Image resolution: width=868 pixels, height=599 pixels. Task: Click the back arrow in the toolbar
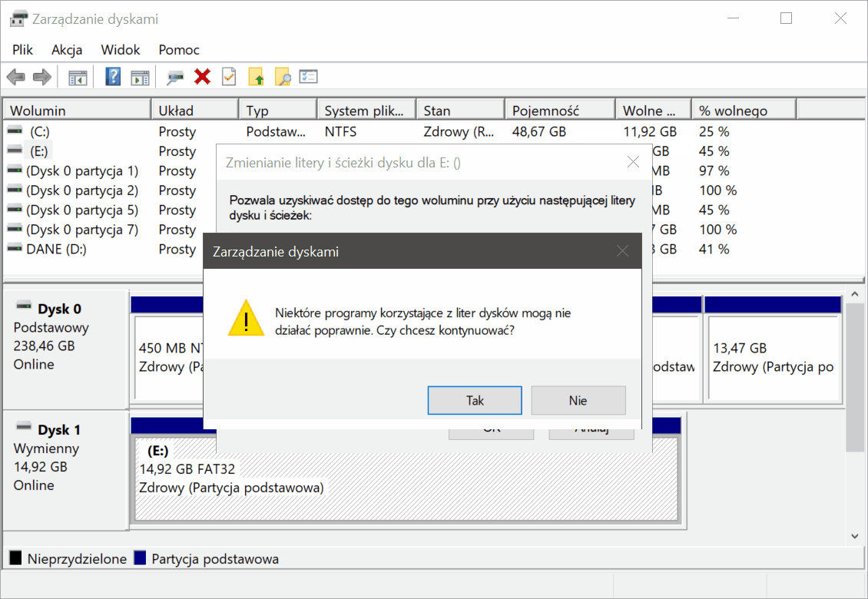[x=15, y=77]
